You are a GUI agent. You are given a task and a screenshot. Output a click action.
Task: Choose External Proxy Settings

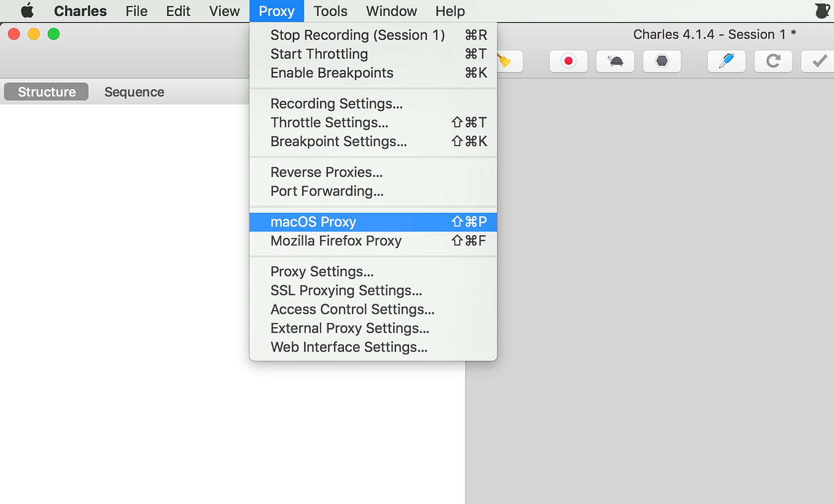point(349,328)
